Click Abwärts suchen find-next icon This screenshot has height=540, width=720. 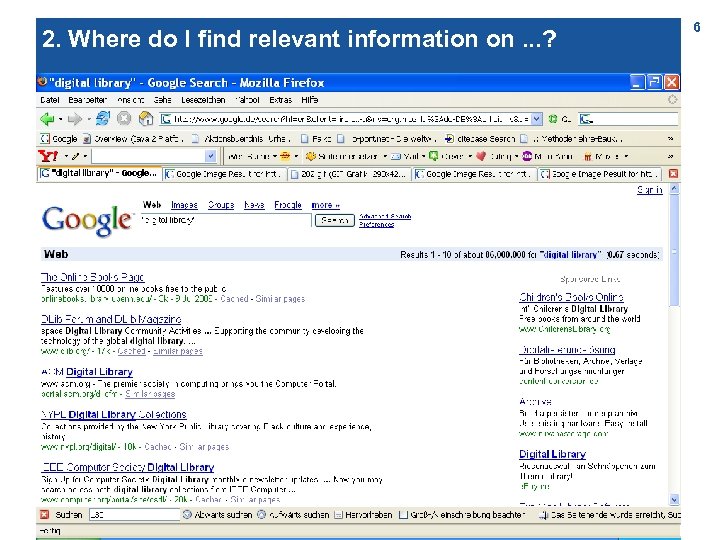[x=187, y=514]
